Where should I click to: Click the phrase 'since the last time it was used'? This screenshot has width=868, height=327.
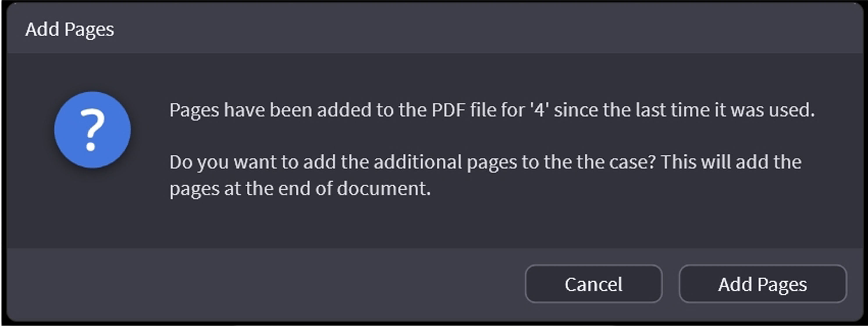pyautogui.click(x=684, y=110)
